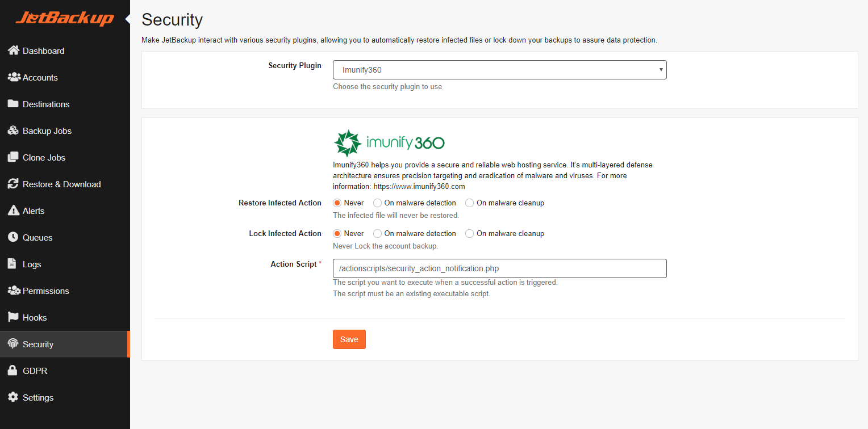Open the Destinations menu item
This screenshot has width=868, height=429.
[65, 104]
